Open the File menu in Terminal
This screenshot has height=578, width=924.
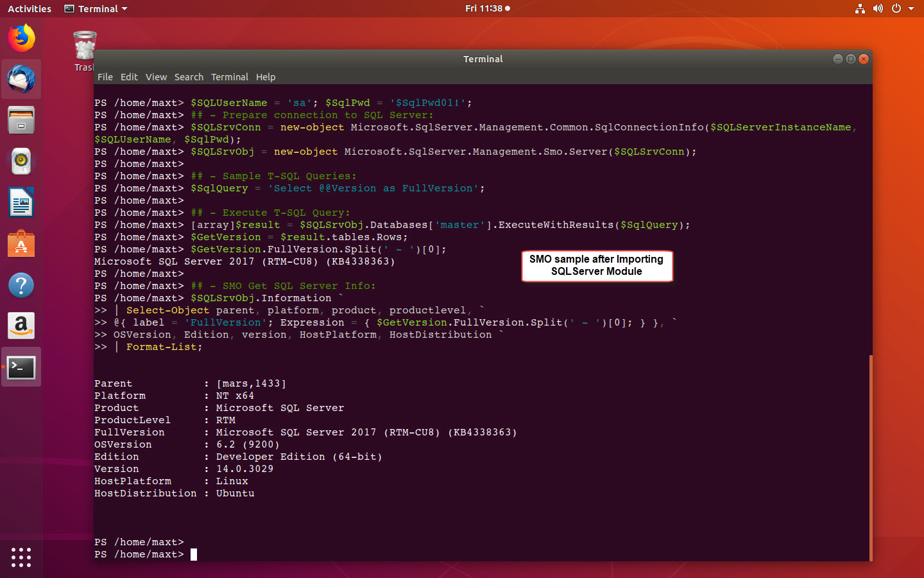point(105,77)
